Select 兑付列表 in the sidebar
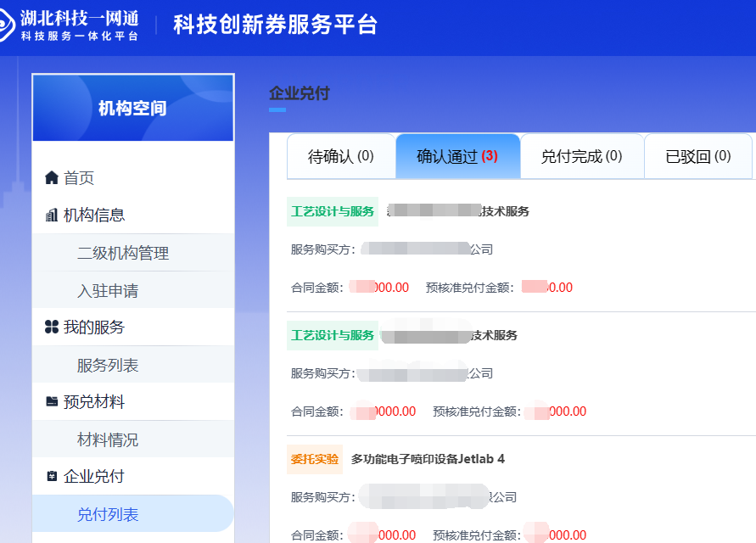This screenshot has width=756, height=543. pyautogui.click(x=108, y=515)
